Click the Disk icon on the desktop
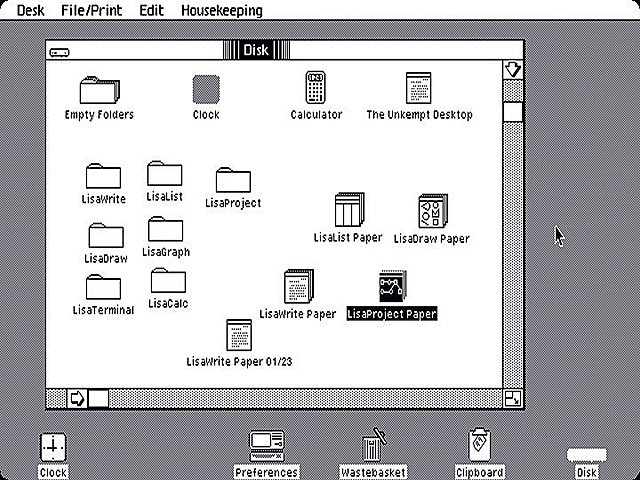The width and height of the screenshot is (640, 480). click(587, 454)
